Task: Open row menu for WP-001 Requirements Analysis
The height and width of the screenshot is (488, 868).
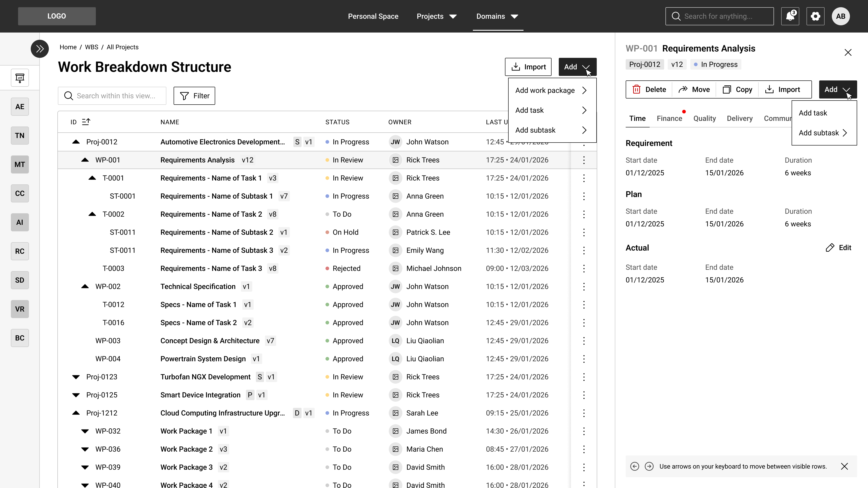Action: click(x=584, y=160)
